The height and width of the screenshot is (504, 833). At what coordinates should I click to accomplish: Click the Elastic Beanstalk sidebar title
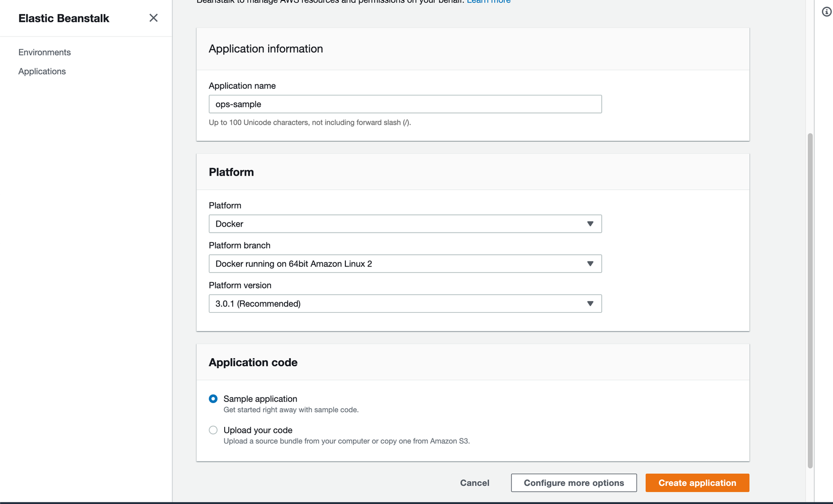coord(64,18)
